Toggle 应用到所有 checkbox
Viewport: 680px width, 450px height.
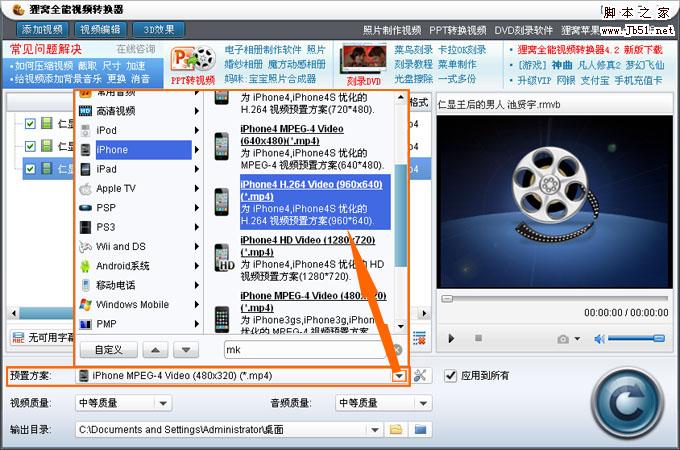451,375
